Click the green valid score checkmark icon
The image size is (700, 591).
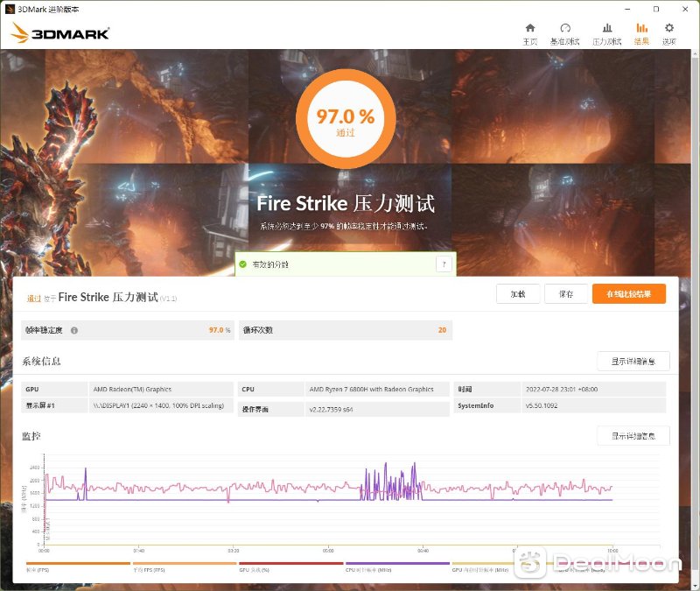click(x=243, y=264)
